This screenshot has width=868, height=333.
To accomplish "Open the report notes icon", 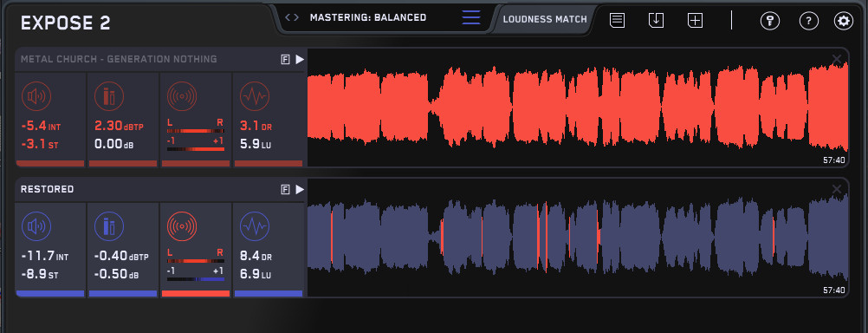I will [x=618, y=21].
